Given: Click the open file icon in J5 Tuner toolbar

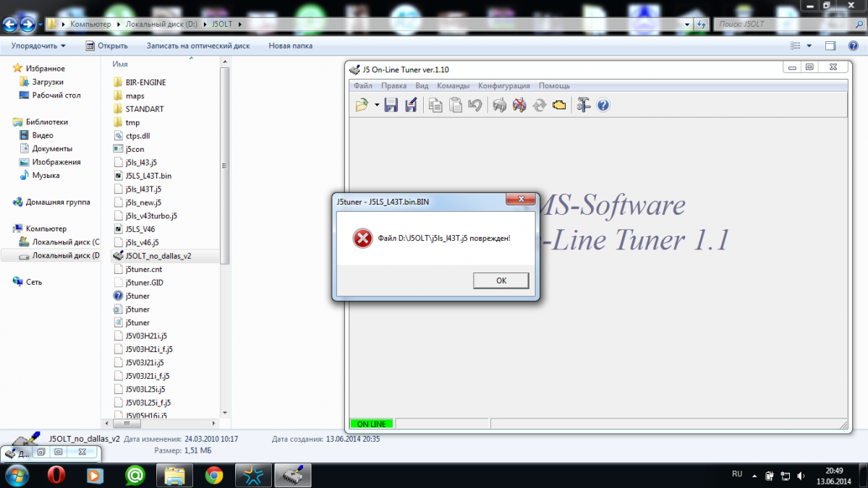Looking at the screenshot, I should point(362,106).
